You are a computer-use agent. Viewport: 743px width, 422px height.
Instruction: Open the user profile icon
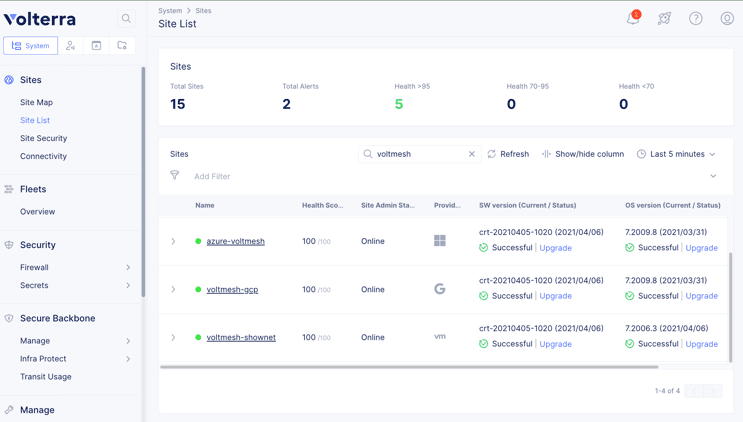(x=727, y=19)
